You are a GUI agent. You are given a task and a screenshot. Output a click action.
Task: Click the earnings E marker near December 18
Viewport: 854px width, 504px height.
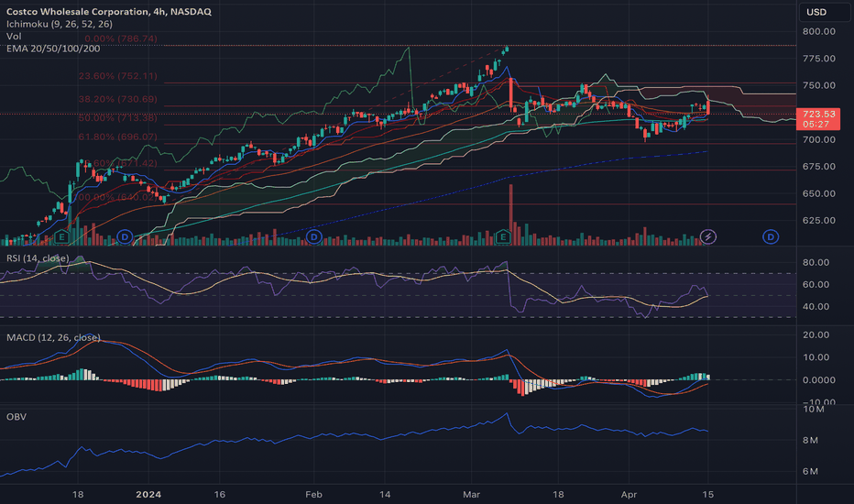[61, 237]
